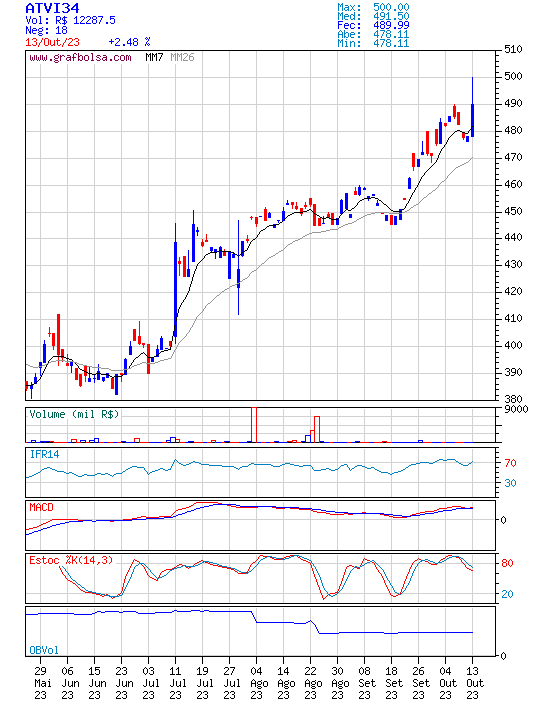Select the IFR14 indicator label
This screenshot has width=545, height=720.
45,455
